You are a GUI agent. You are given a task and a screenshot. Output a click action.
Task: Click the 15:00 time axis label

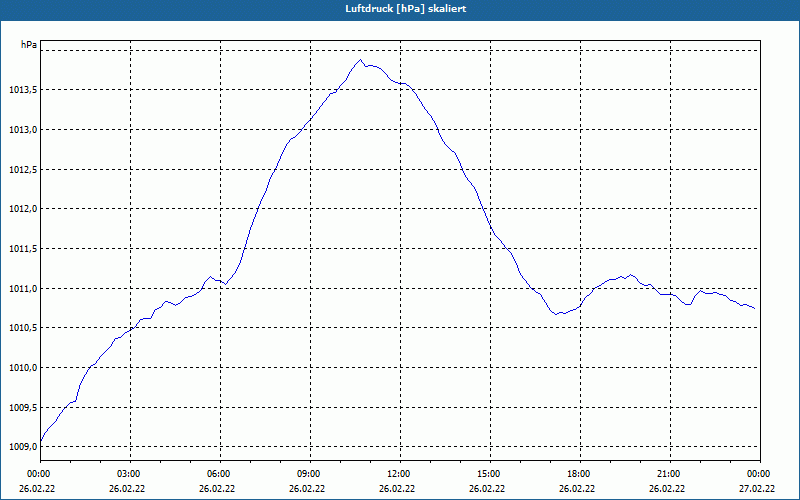[490, 474]
